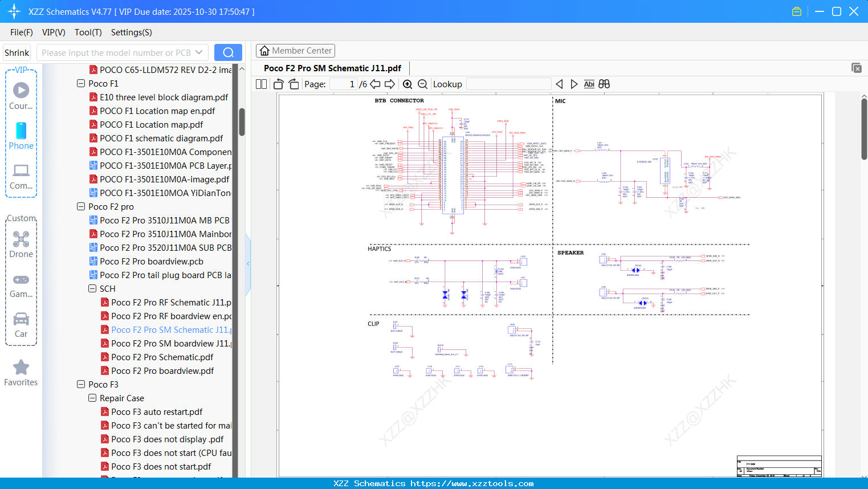Rotate the page clockwise
868x489 pixels.
coord(294,84)
